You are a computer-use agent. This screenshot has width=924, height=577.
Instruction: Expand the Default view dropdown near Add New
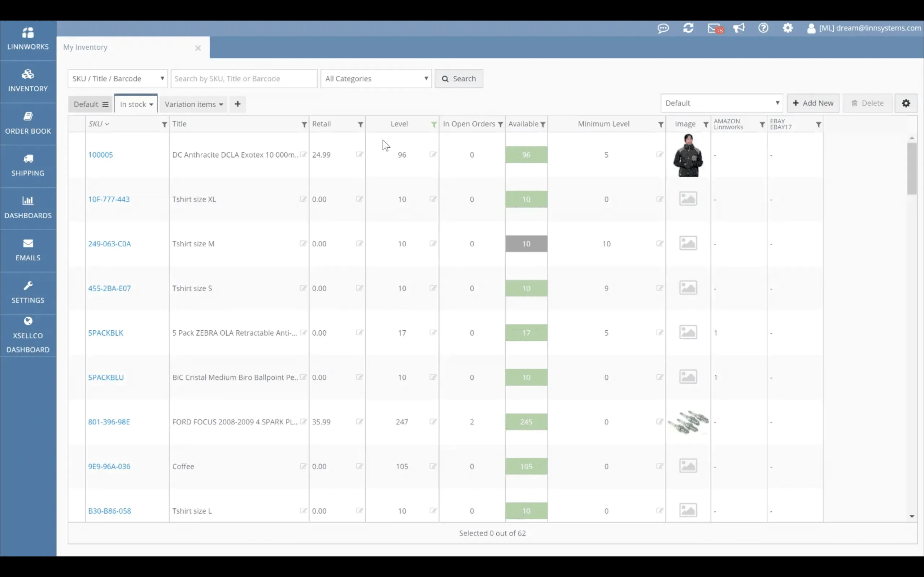721,103
